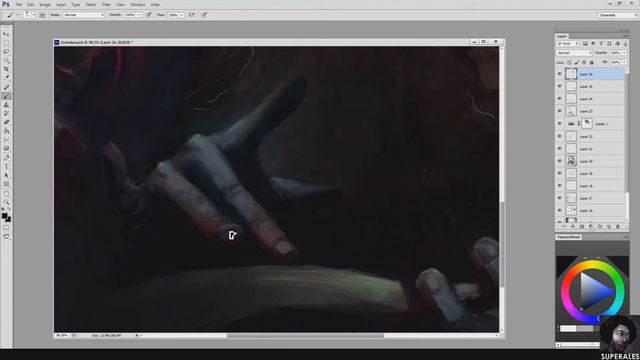Viewport: 640px width, 360px height.
Task: Hide Layer 26 with eye icon
Action: click(560, 74)
